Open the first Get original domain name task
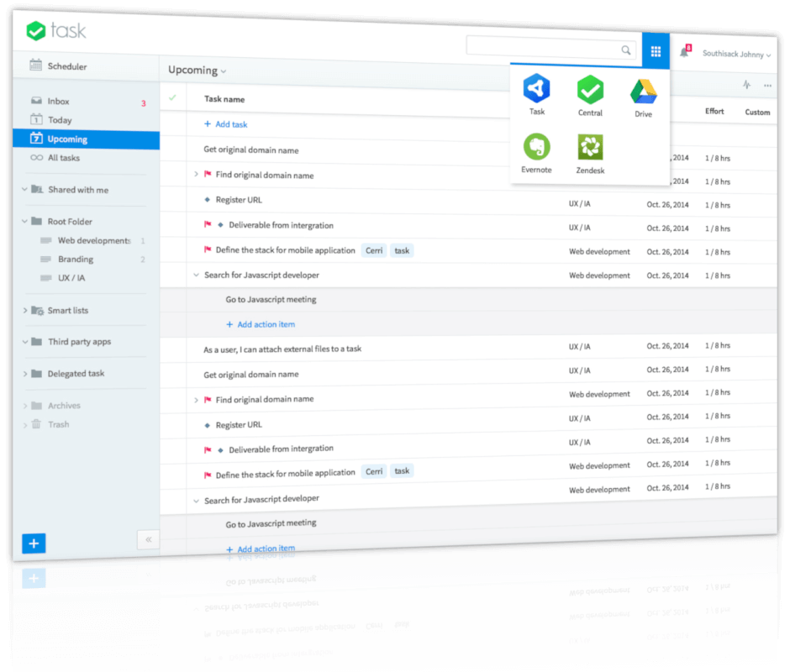The height and width of the screenshot is (672, 790). coord(251,150)
